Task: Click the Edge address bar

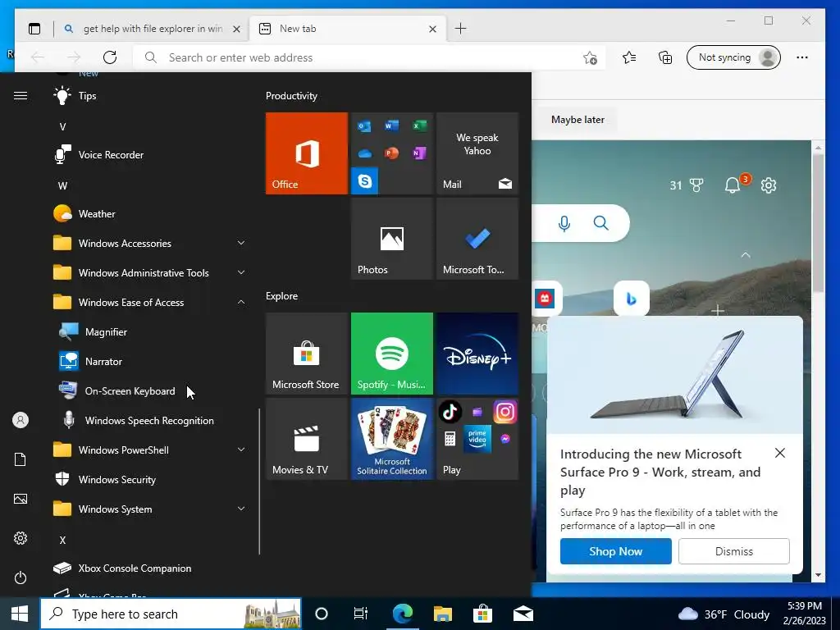Action: point(370,57)
